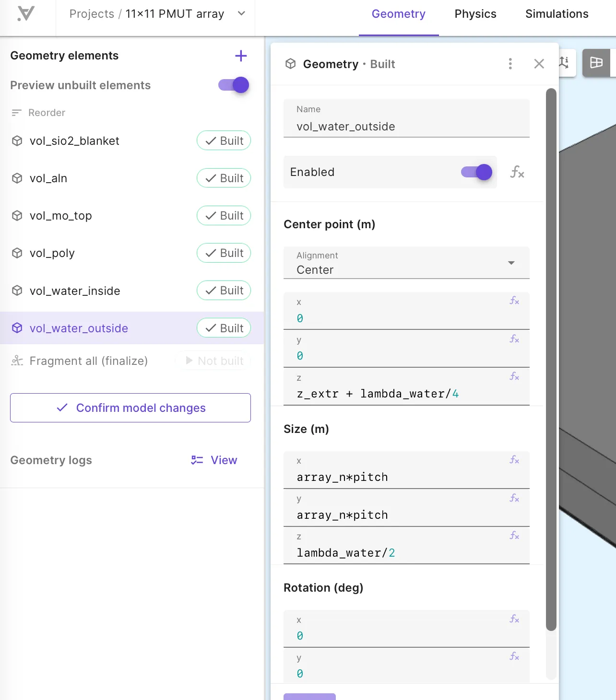Click the center point z expression field
616x700 pixels.
click(406, 387)
